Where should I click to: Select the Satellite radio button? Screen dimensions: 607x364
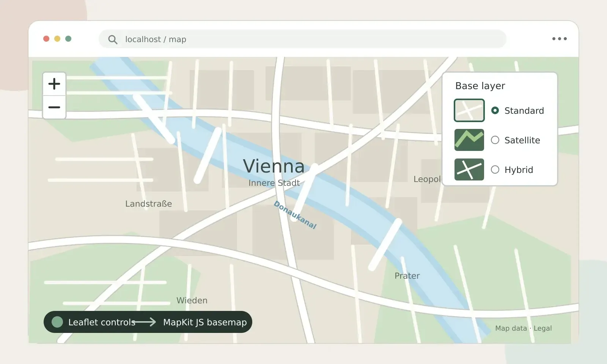coord(495,140)
